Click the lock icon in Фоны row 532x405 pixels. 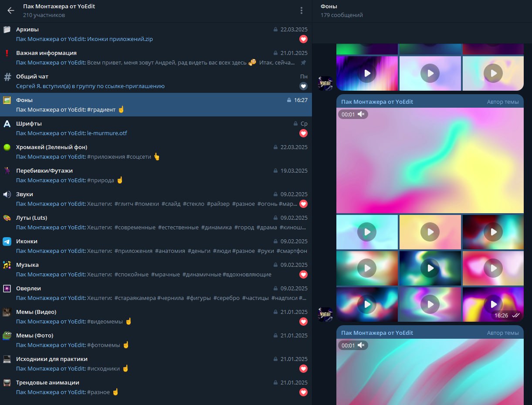[289, 100]
